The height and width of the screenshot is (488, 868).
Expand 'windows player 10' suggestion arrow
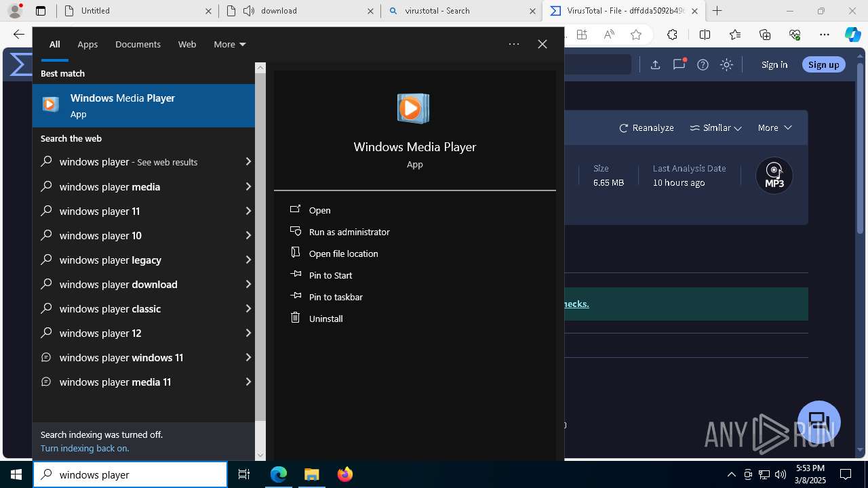click(248, 235)
